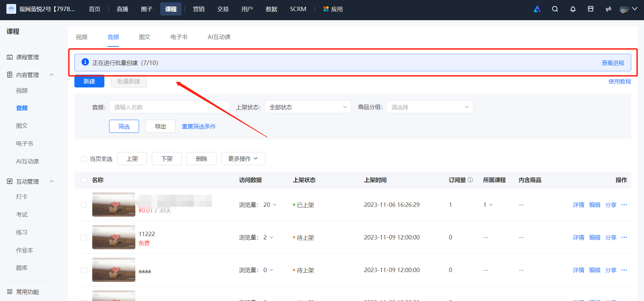Open the 商品分组 请选择 dropdown

pyautogui.click(x=430, y=107)
